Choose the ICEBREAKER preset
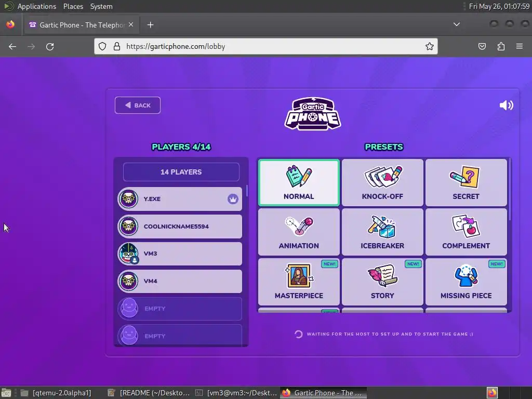Viewport: 532px width, 399px height. click(x=382, y=232)
